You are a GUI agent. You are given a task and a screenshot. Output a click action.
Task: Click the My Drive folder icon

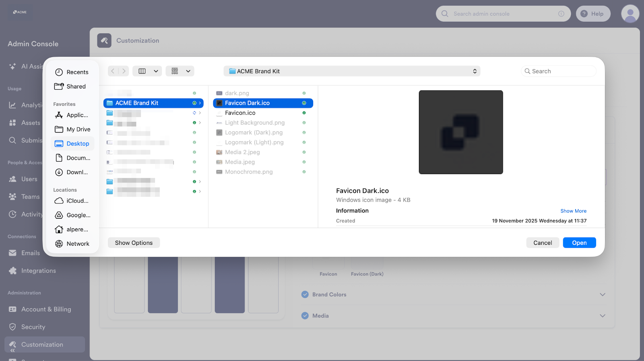click(59, 129)
